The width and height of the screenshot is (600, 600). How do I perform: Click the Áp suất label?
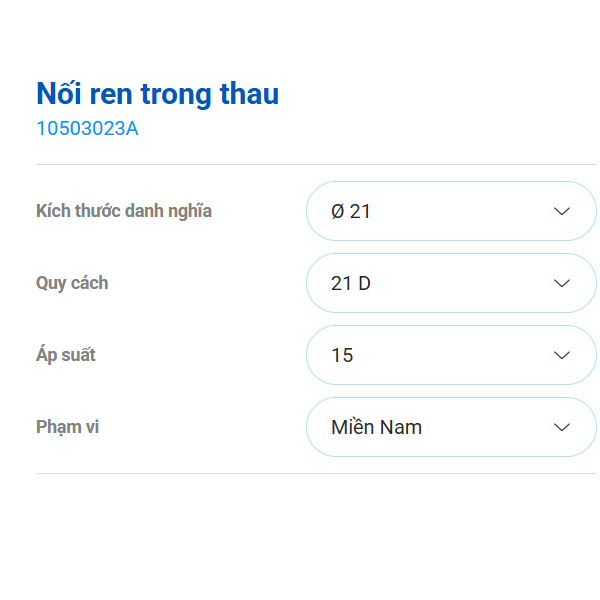(x=66, y=355)
